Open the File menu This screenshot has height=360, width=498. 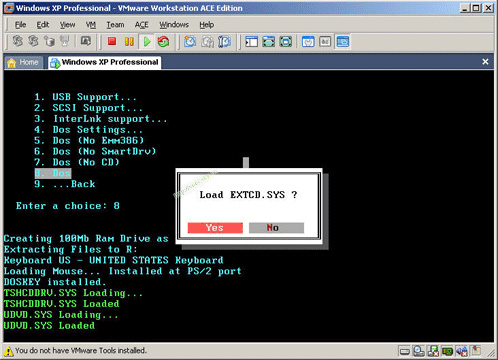pyautogui.click(x=20, y=25)
